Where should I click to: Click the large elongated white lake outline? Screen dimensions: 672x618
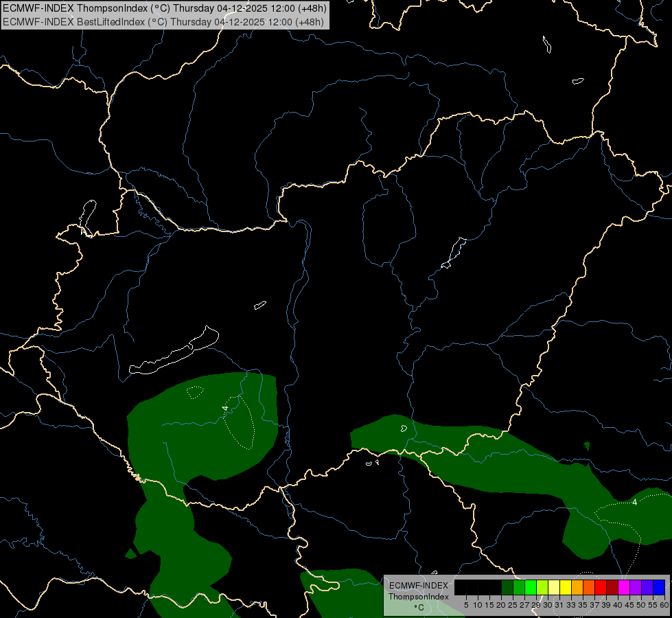(174, 351)
